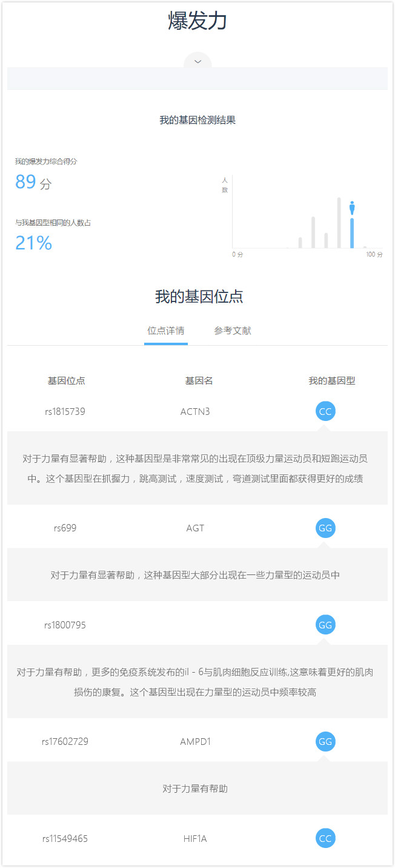Switch to the 位点详情 tab
The height and width of the screenshot is (868, 395).
(x=166, y=331)
